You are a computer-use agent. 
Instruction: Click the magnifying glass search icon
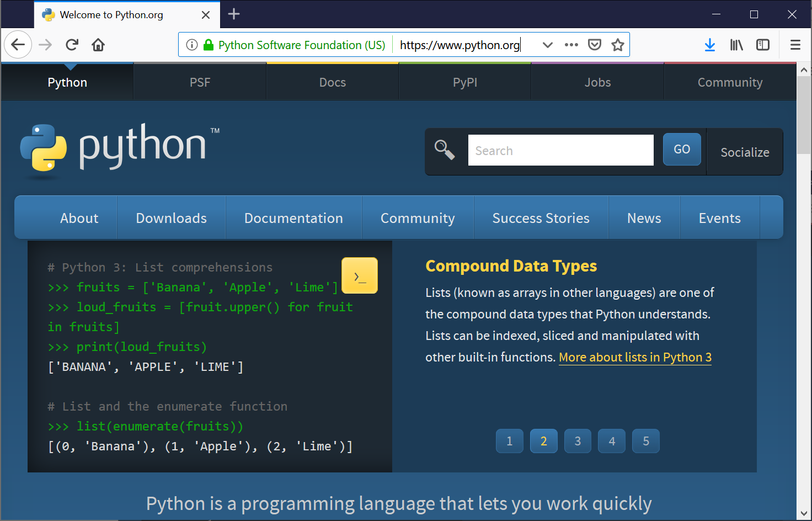point(444,150)
